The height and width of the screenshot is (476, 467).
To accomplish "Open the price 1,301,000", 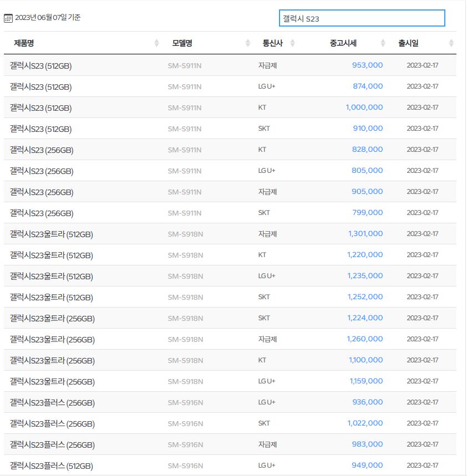I will pyautogui.click(x=365, y=234).
